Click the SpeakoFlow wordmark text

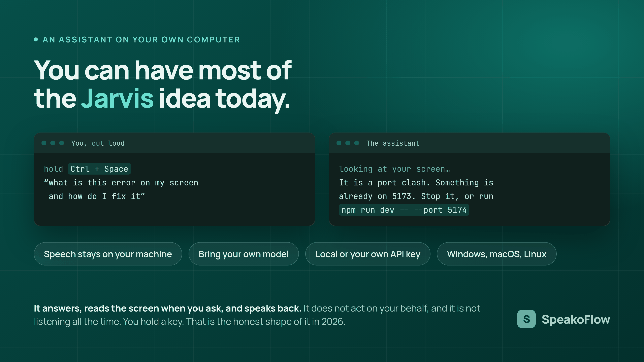pyautogui.click(x=576, y=320)
